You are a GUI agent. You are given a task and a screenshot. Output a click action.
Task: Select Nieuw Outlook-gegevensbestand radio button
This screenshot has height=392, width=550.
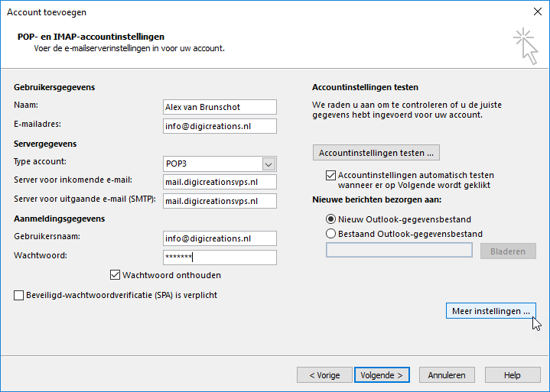(x=330, y=219)
